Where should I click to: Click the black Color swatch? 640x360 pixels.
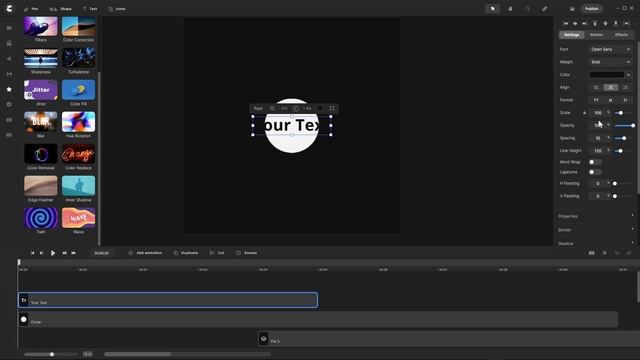click(x=607, y=75)
